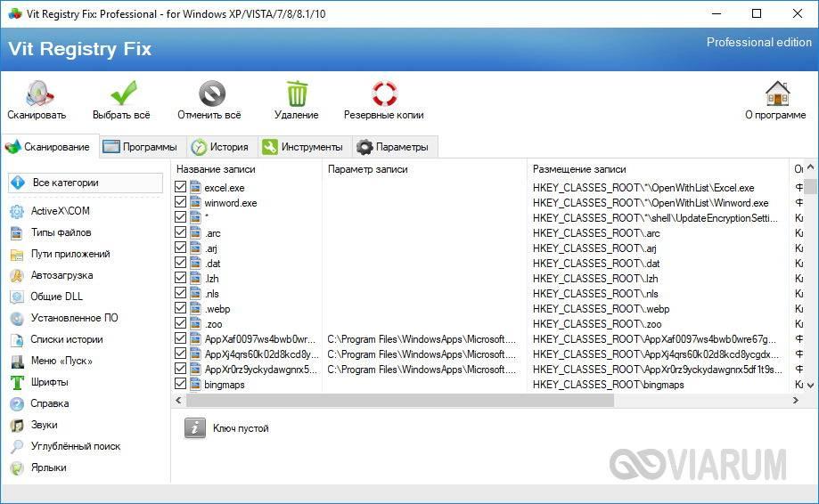The width and height of the screenshot is (819, 504).
Task: Select the Установленное ПО category
Action: click(x=64, y=318)
